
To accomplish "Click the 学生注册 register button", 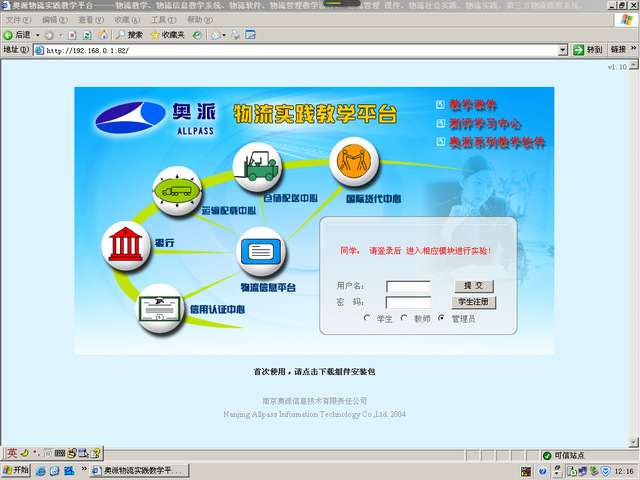I will (x=473, y=302).
